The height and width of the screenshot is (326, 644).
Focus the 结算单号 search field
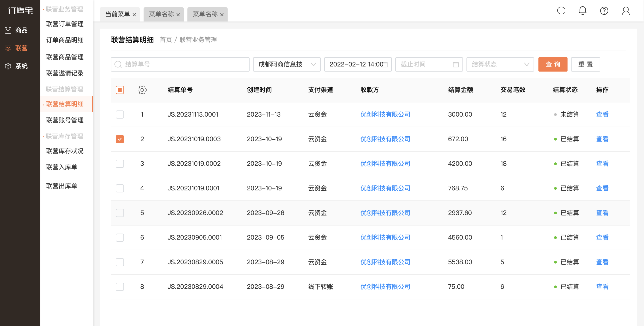(x=180, y=65)
